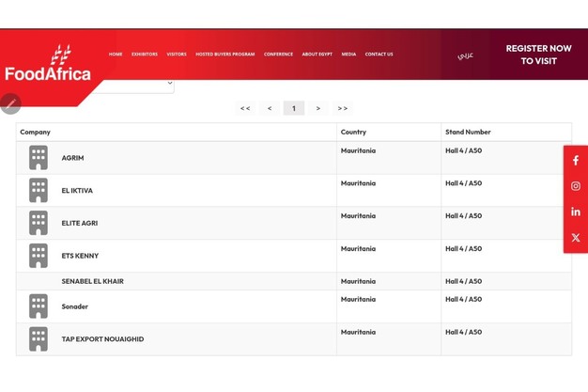Open the TAP EXPORT NOUAIGHID company entry

pos(102,339)
